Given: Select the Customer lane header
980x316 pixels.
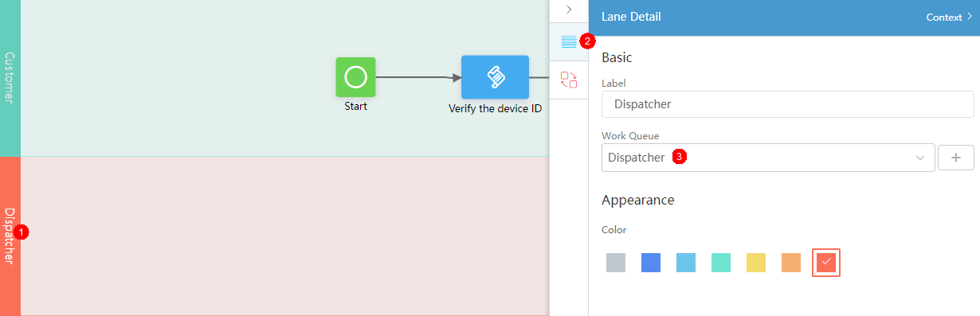Looking at the screenshot, I should (x=10, y=78).
